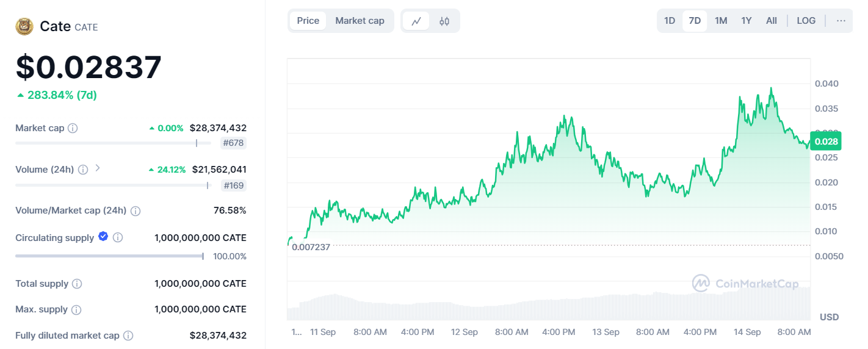Viewport: 868px width, 349px height.
Task: Open the three-dots chart options menu
Action: [841, 21]
